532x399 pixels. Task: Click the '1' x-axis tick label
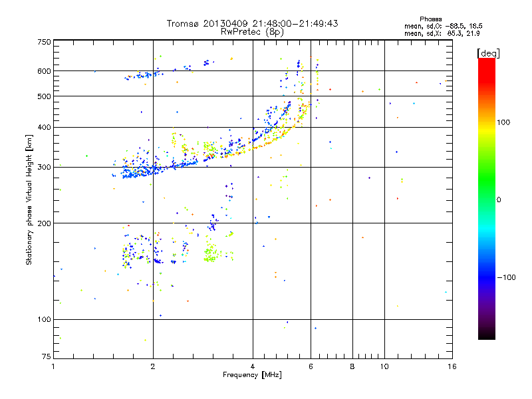(x=53, y=366)
